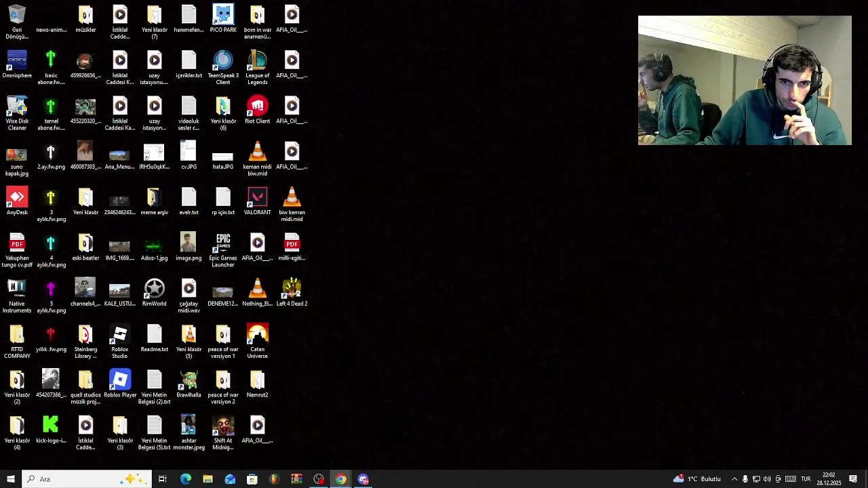Open Roblox Player shortcut

coord(120,384)
